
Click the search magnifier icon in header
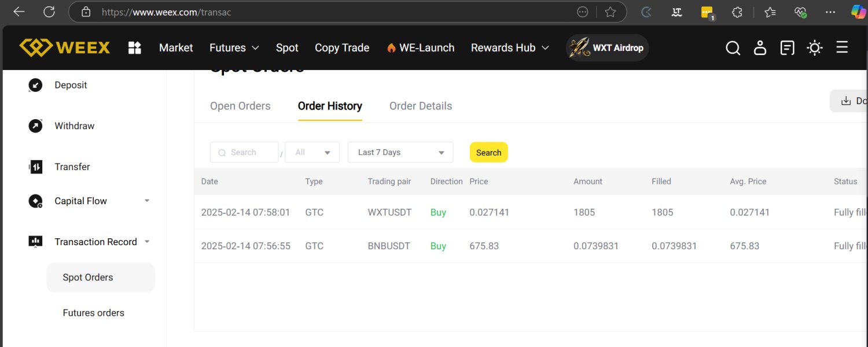click(733, 48)
